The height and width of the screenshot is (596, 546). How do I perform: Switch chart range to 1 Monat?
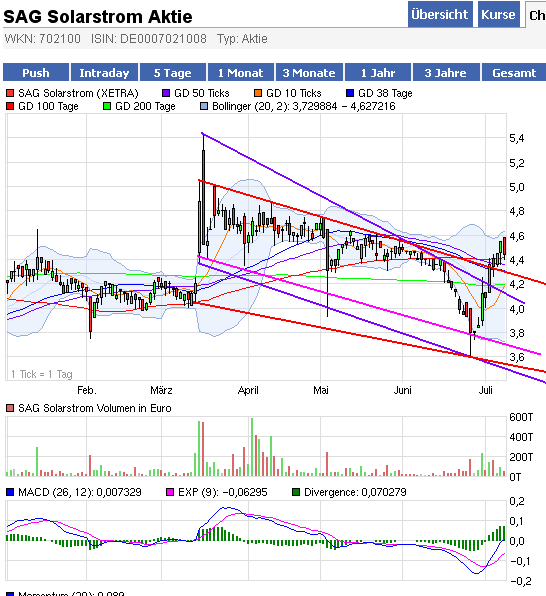241,72
